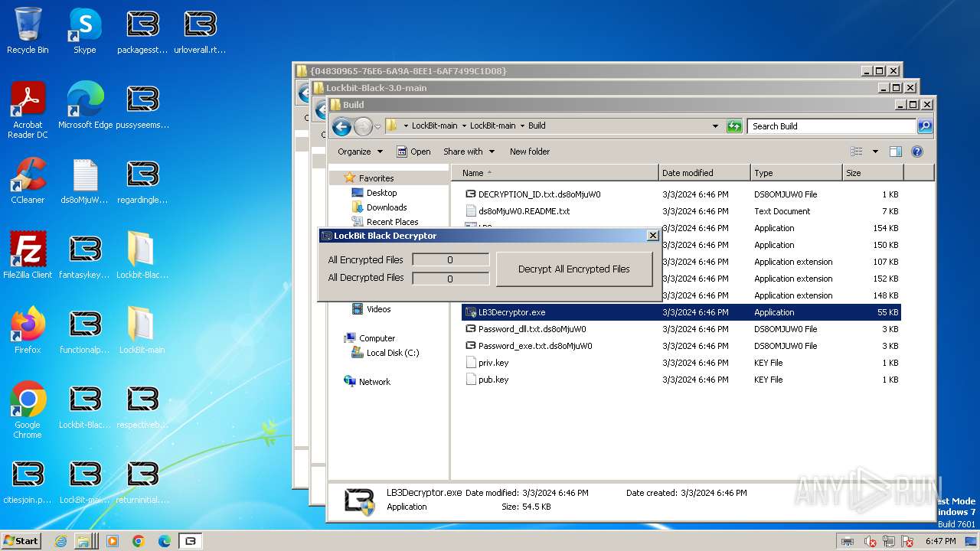Open the Google Chrome desktop shortcut

point(28,410)
